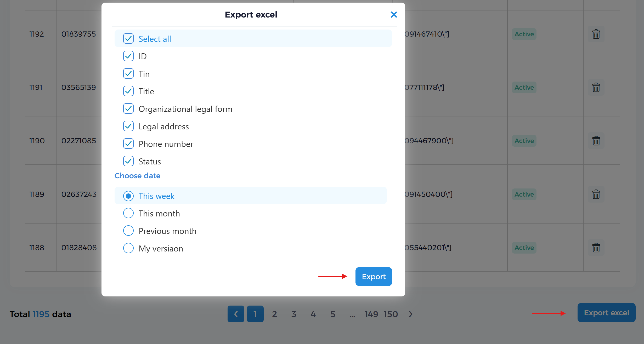Delete record 1191 via trash icon

click(x=596, y=87)
